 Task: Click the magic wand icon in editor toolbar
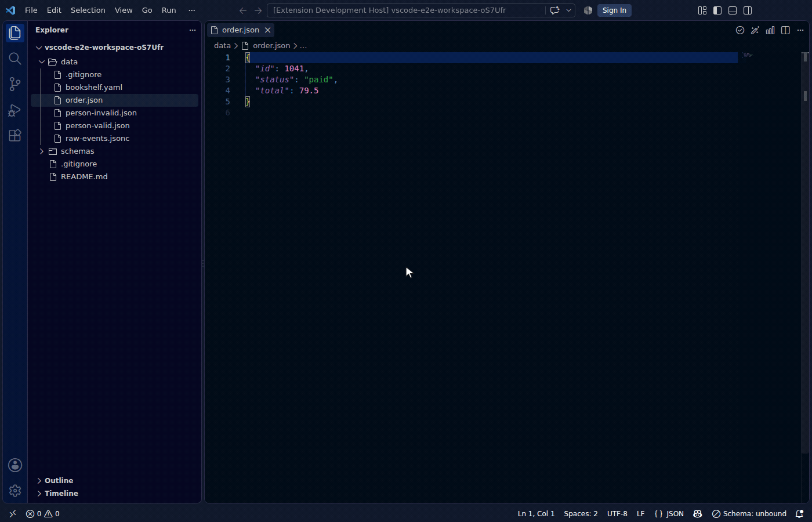[755, 30]
